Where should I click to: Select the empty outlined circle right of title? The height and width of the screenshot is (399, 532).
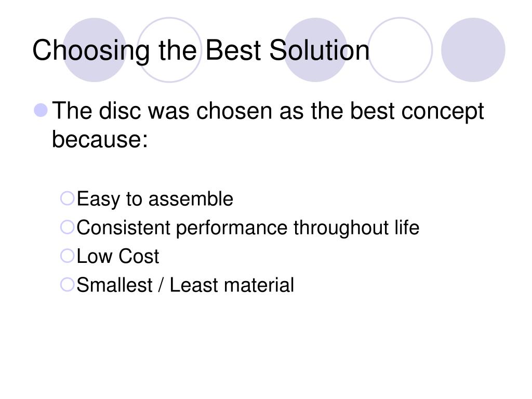[x=401, y=50]
